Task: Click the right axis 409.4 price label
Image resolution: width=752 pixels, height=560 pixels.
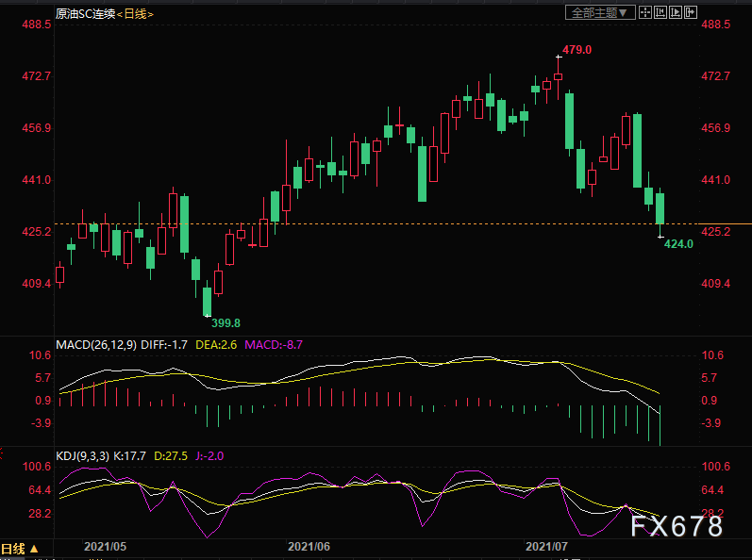Action: click(x=715, y=284)
